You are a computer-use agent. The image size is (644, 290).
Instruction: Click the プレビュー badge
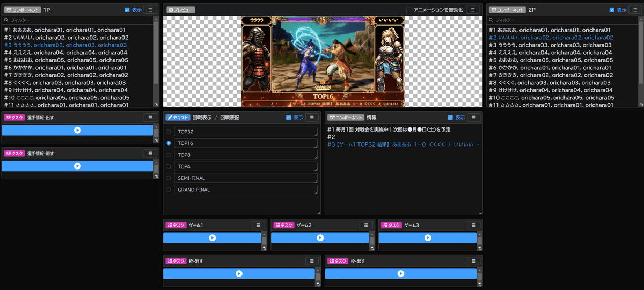pyautogui.click(x=180, y=10)
